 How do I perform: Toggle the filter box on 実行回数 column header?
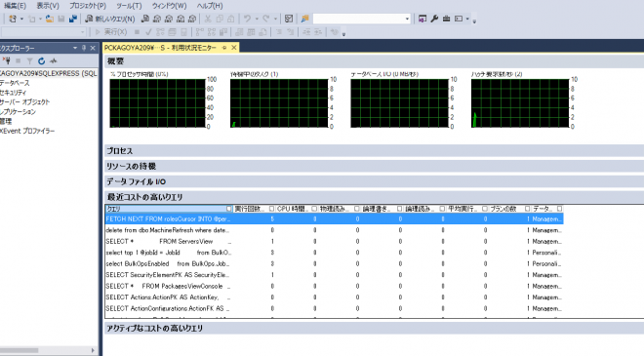pyautogui.click(x=271, y=209)
